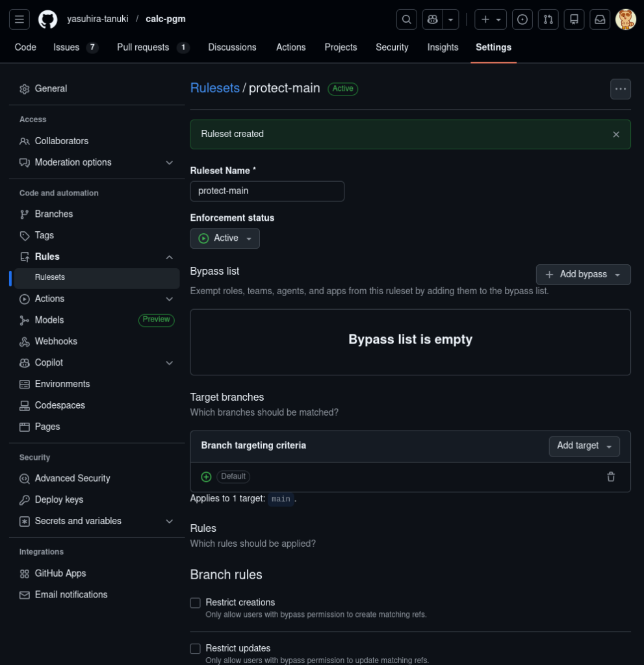Click the Ruleset Name text field

(x=266, y=191)
